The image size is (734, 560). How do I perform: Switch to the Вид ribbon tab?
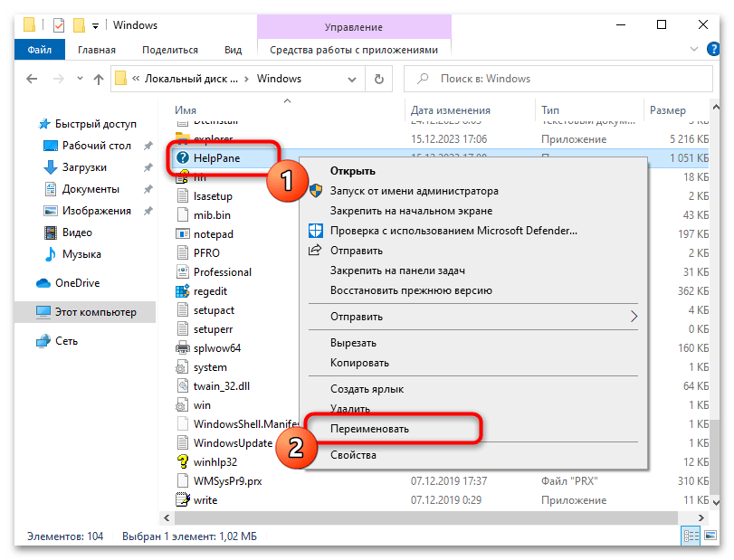pos(233,50)
